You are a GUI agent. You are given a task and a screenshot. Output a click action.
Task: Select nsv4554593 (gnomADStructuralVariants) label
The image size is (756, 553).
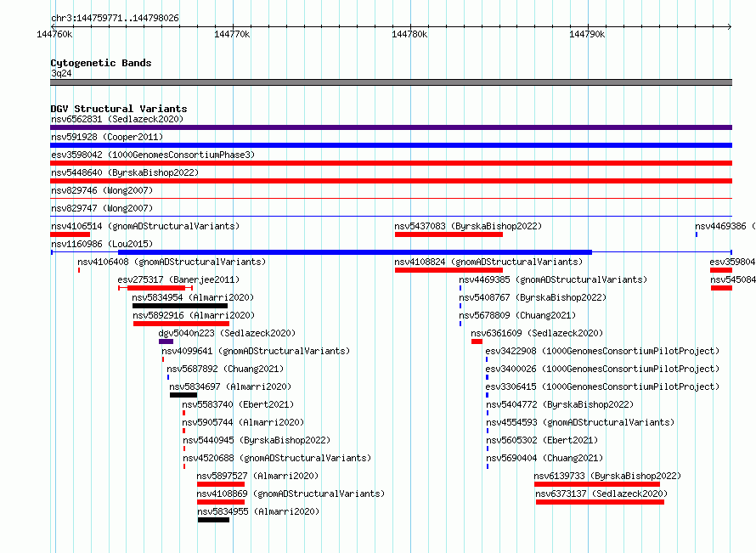(x=580, y=422)
